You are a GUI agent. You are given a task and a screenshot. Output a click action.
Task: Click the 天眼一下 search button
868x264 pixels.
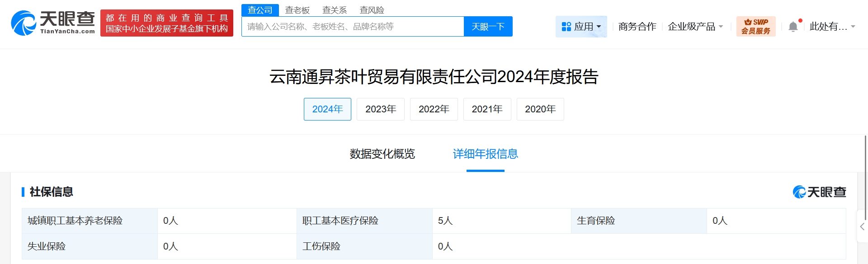point(488,27)
